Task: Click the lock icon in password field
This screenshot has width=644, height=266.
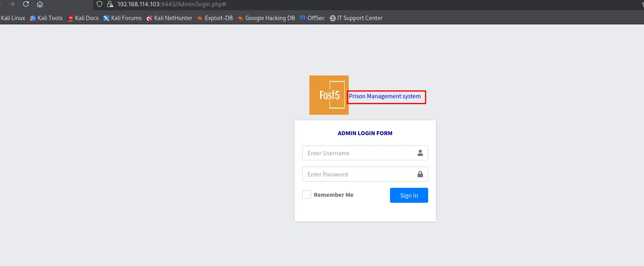Action: pyautogui.click(x=420, y=174)
